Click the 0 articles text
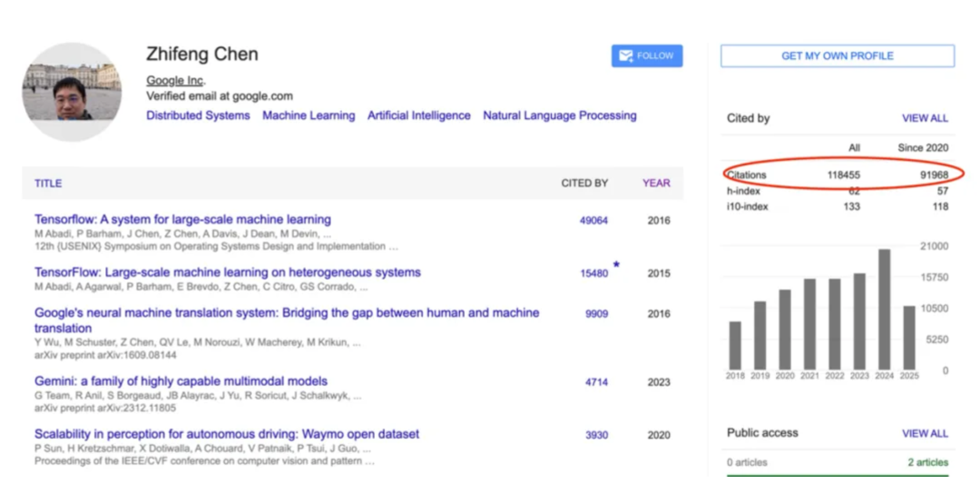Viewport: 980px width, 485px height. [747, 463]
